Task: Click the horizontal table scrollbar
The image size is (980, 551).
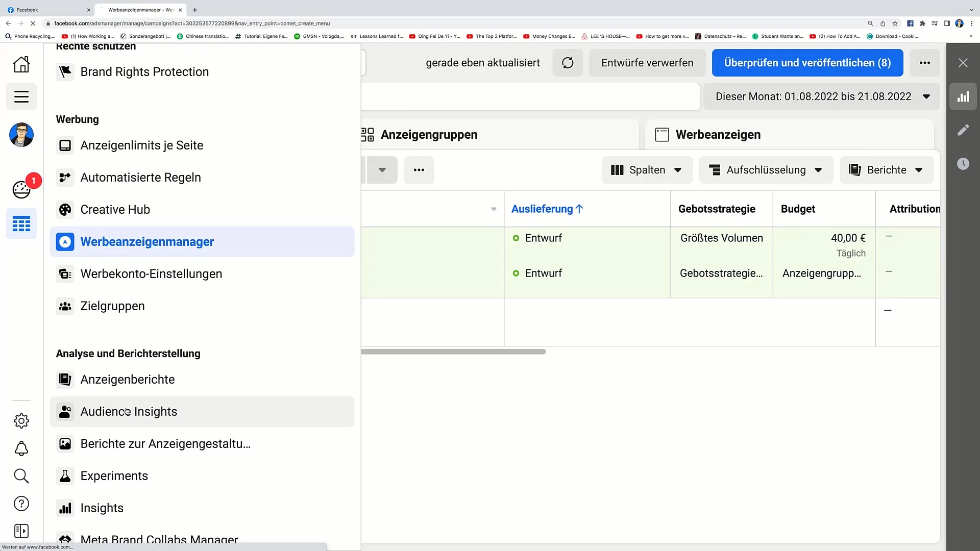Action: pyautogui.click(x=453, y=352)
